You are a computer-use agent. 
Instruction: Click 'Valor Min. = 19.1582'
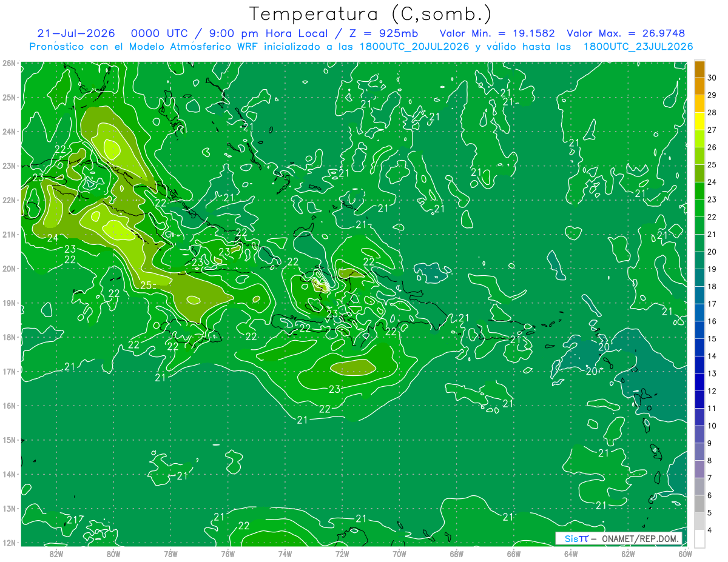click(497, 33)
